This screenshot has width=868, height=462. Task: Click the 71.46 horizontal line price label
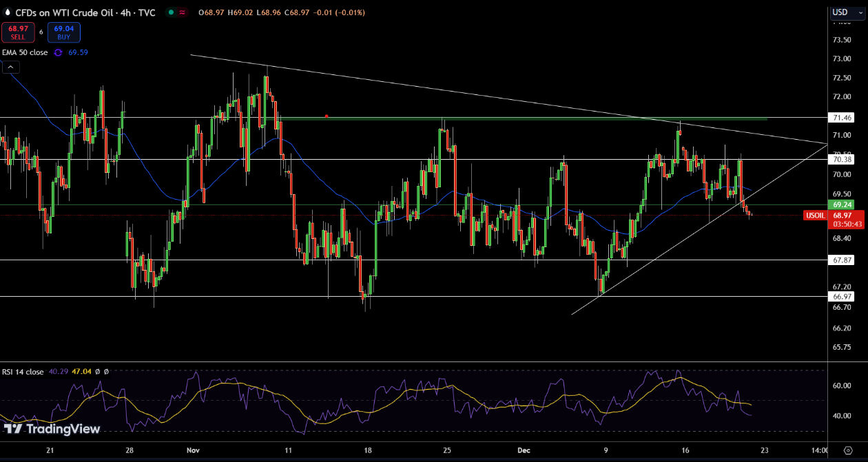[x=843, y=118]
